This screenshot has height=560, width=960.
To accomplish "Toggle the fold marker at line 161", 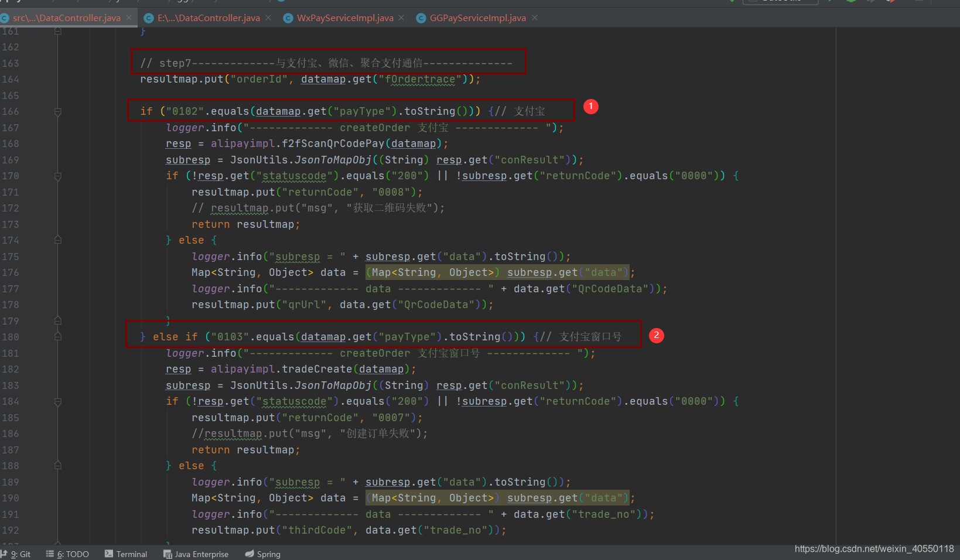I will point(58,31).
